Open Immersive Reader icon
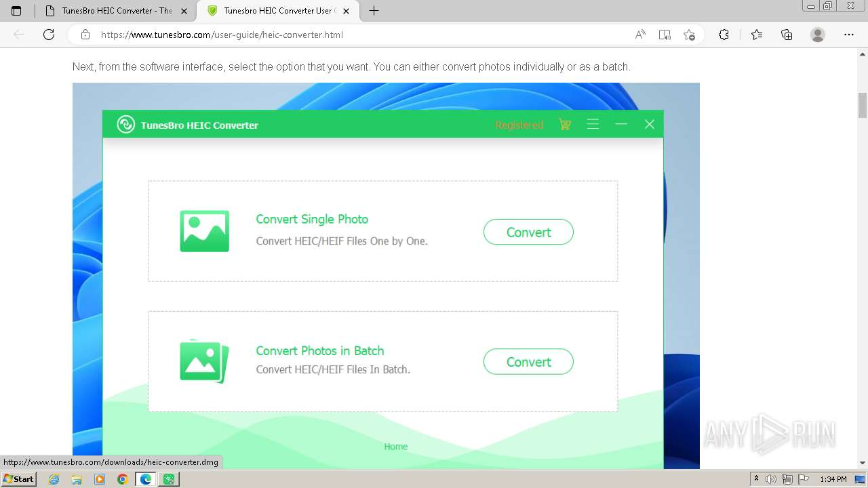Image resolution: width=868 pixels, height=488 pixels. [x=665, y=35]
